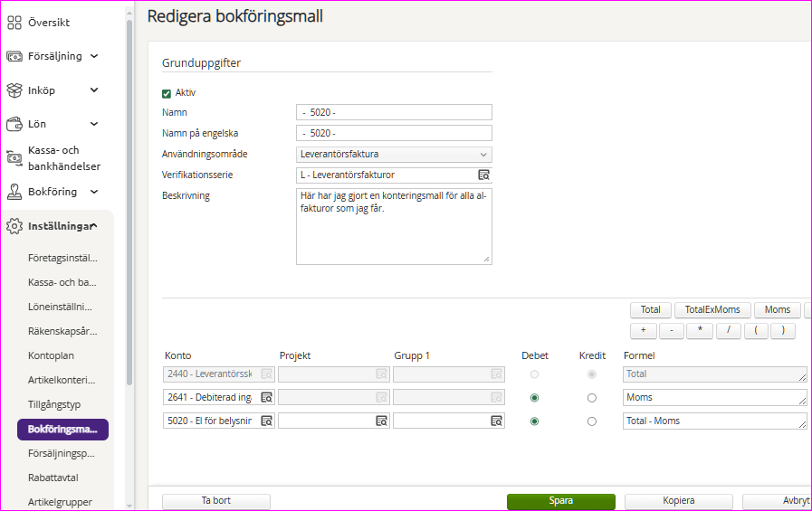Open the Översikt dashboard icon
Viewport: 812px width, 511px height.
[x=14, y=23]
